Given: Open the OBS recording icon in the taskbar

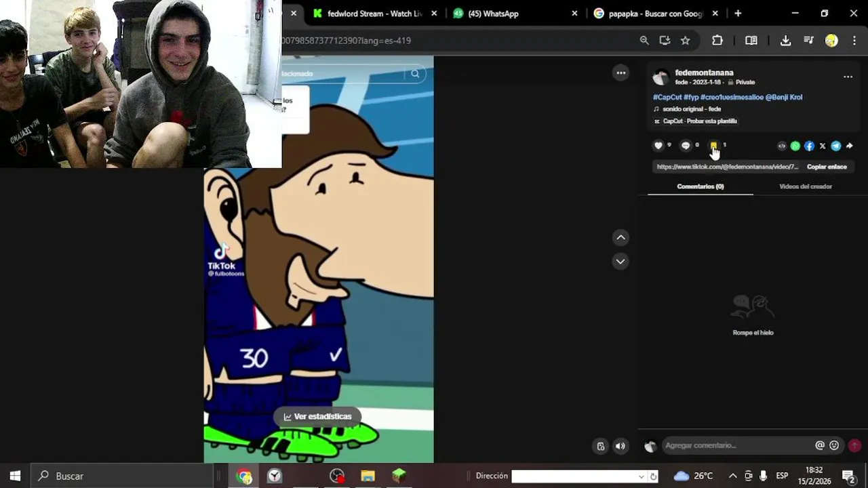Looking at the screenshot, I should click(337, 476).
